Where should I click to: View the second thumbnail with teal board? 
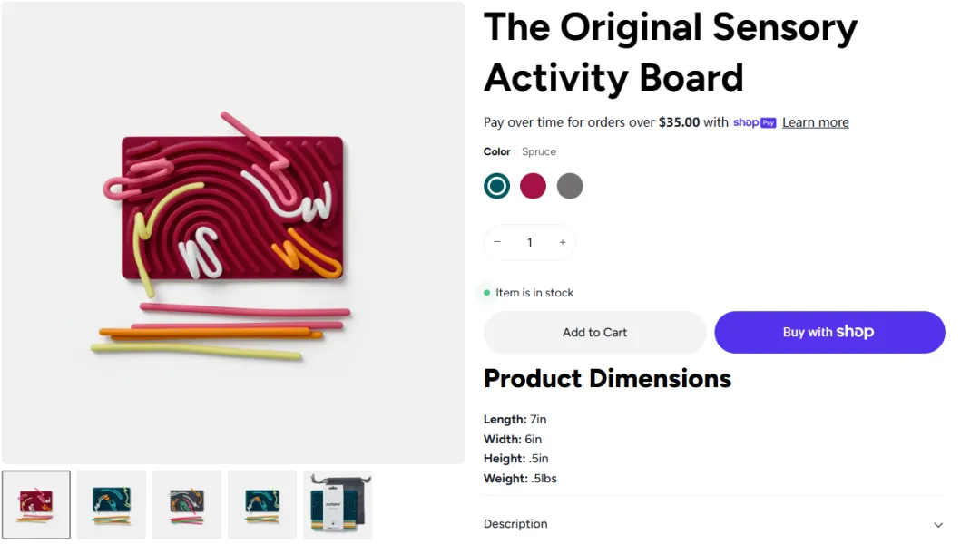coord(112,505)
